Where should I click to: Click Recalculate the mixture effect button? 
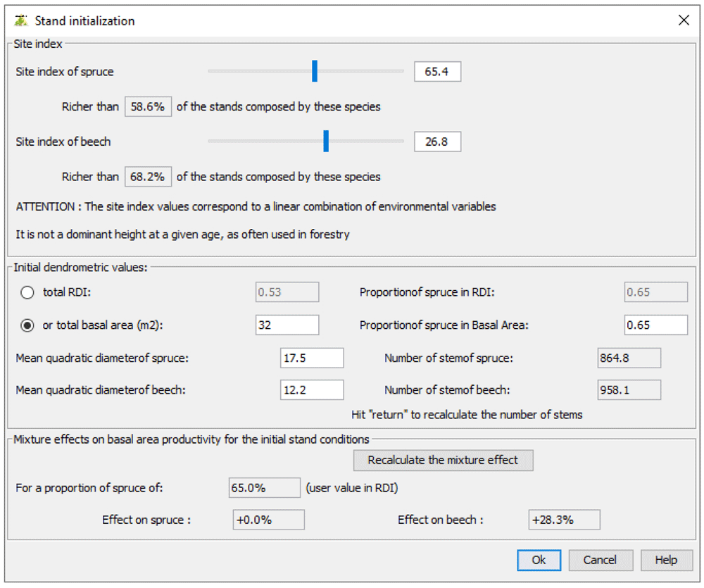[x=443, y=461]
